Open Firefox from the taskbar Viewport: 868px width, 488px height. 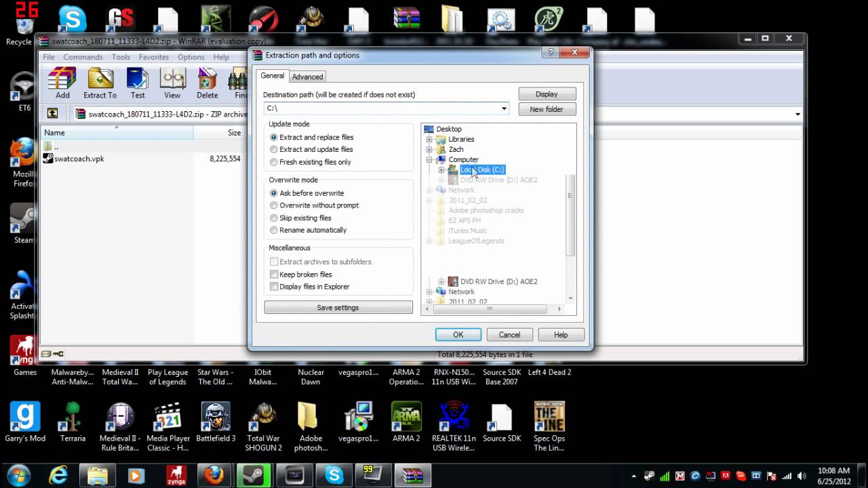[x=214, y=476]
